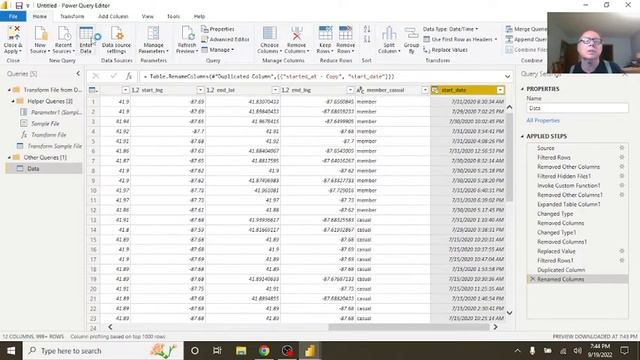Open the member_casual column filter dropdown

click(425, 90)
